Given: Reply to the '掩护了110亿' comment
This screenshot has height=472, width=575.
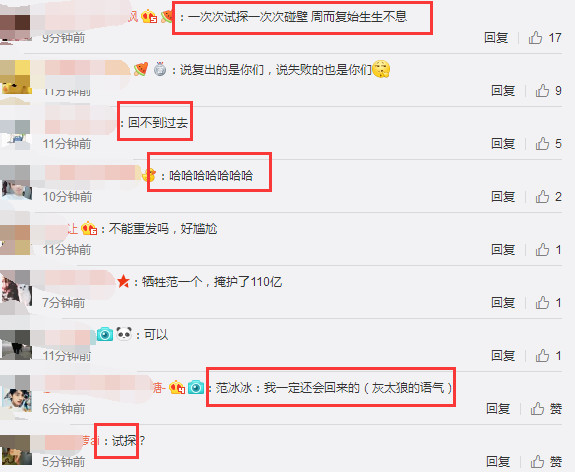Looking at the screenshot, I should pyautogui.click(x=503, y=303).
